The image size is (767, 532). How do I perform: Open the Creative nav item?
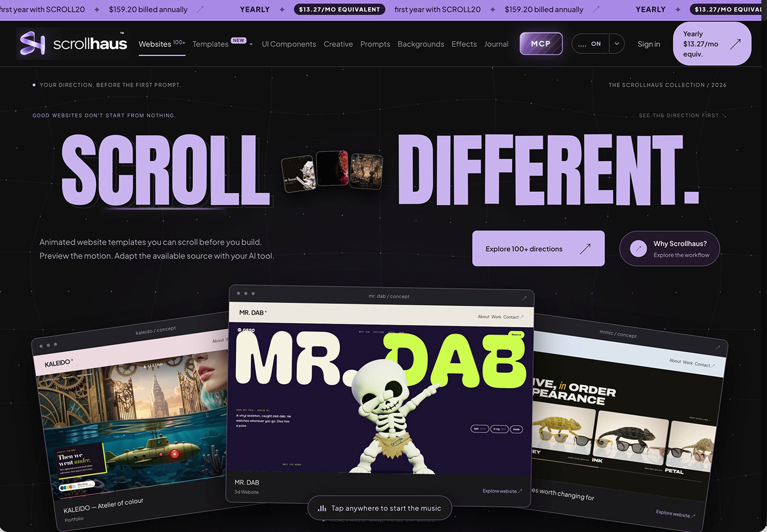click(x=338, y=44)
